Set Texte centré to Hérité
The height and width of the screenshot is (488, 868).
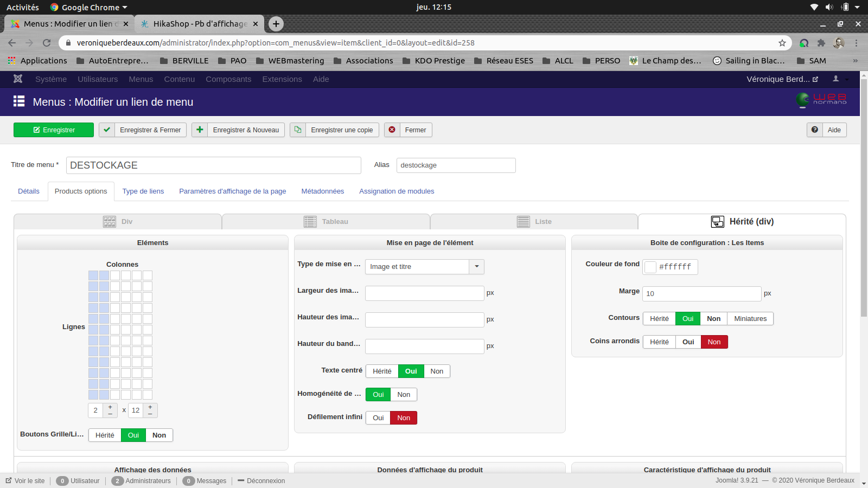pos(382,371)
